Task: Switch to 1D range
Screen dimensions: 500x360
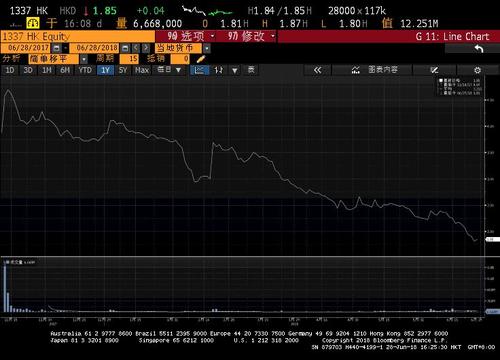Action: click(x=10, y=70)
